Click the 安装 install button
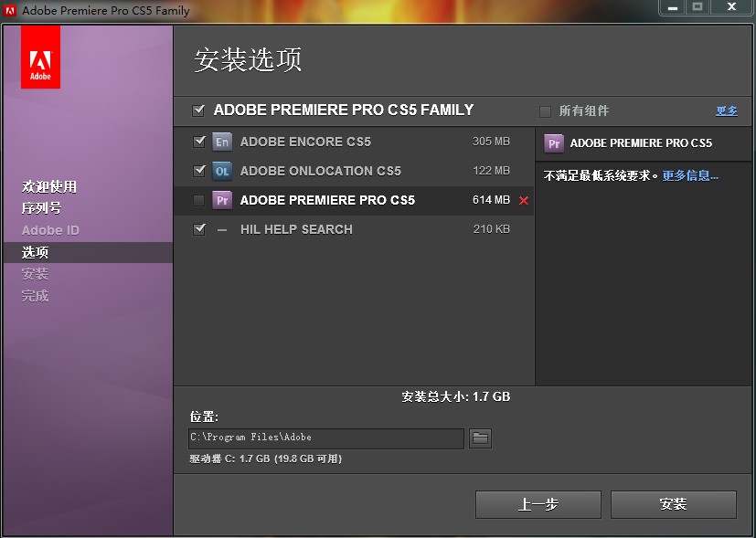Viewport: 756px width, 538px height. [673, 504]
